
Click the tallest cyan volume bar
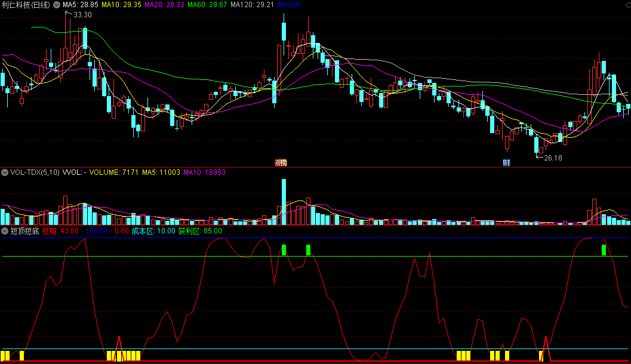tap(284, 202)
